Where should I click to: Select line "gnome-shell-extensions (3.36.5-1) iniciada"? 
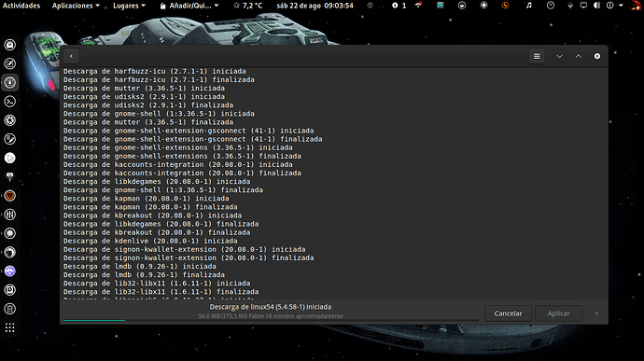[178, 147]
